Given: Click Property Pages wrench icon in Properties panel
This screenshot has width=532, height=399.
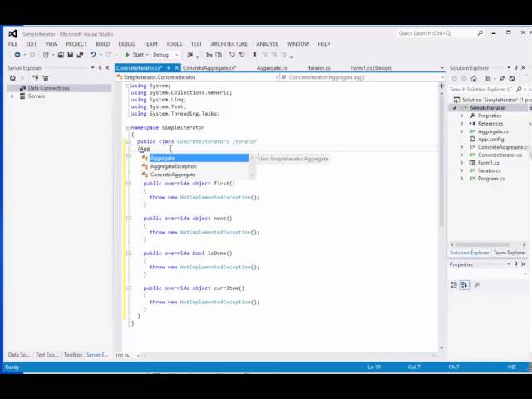Looking at the screenshot, I should 476,285.
